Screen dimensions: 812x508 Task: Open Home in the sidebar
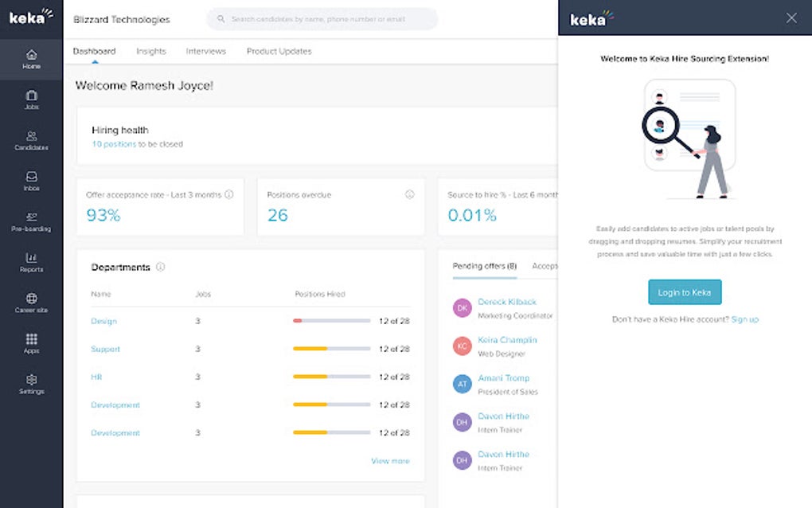tap(31, 59)
